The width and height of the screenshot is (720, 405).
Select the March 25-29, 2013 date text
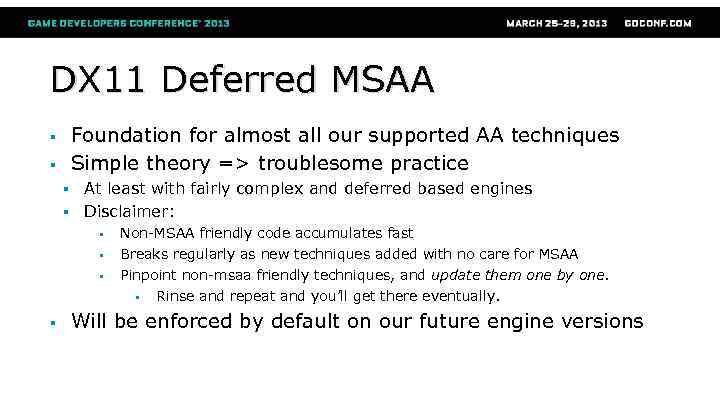(x=555, y=23)
